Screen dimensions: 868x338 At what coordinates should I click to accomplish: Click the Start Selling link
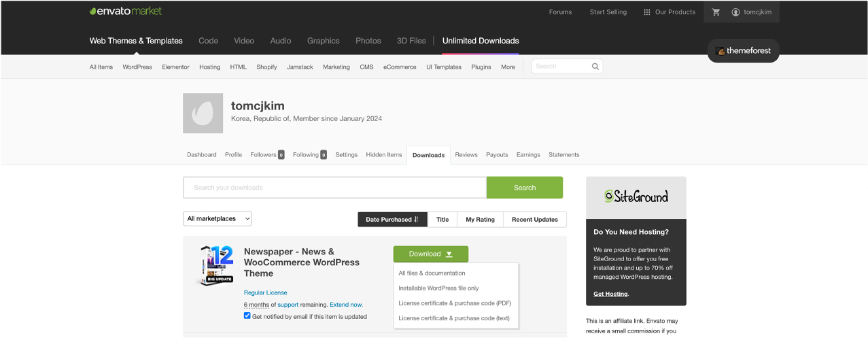608,12
